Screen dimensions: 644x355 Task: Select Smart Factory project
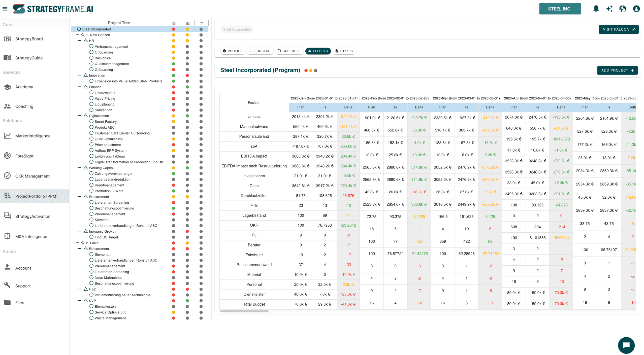pyautogui.click(x=106, y=122)
